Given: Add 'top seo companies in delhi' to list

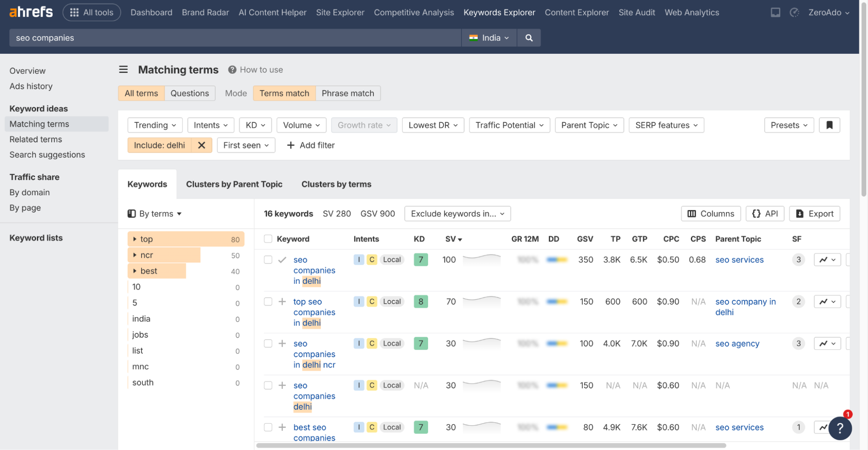Looking at the screenshot, I should (x=282, y=302).
